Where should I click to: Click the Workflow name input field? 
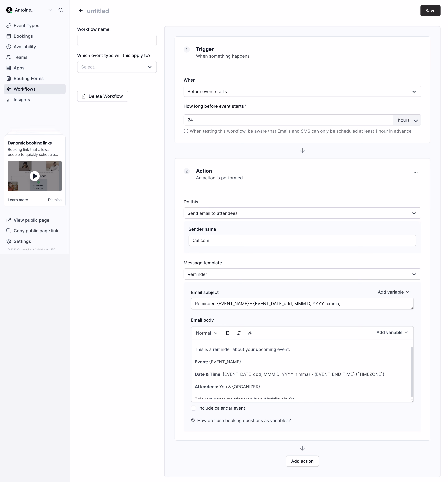click(x=117, y=40)
